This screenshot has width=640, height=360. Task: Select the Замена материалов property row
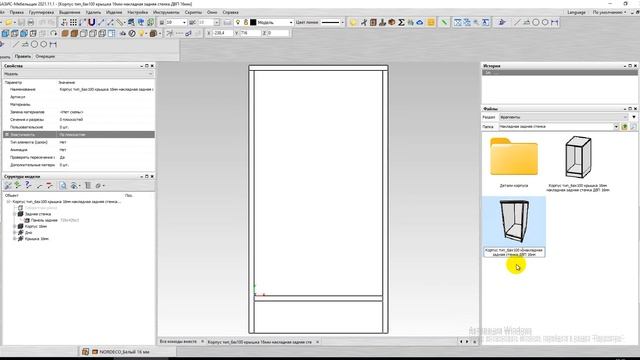click(x=79, y=112)
